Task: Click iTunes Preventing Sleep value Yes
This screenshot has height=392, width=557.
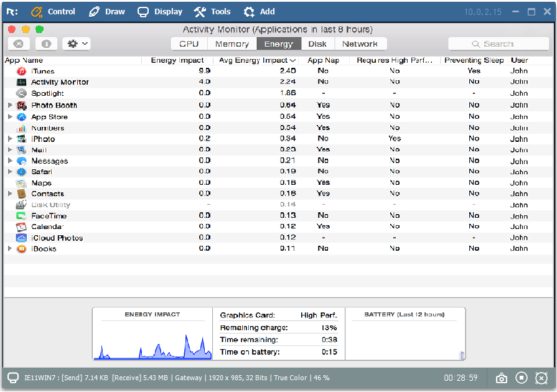Action: coord(474,71)
